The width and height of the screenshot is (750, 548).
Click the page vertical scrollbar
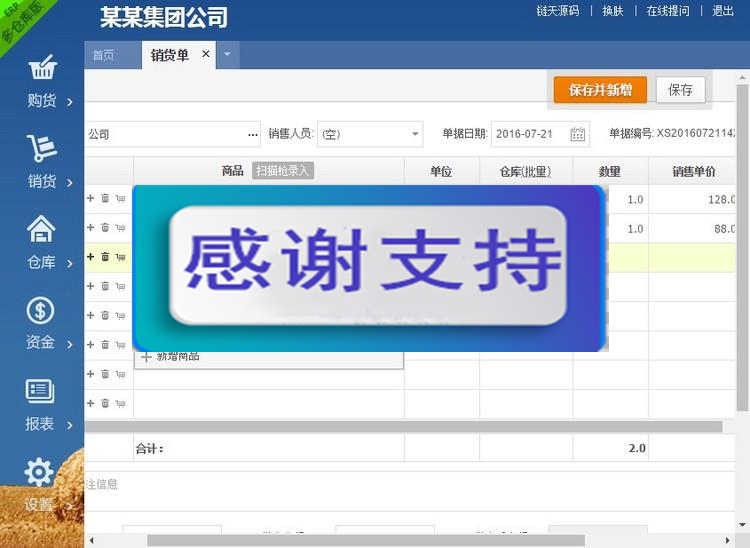pyautogui.click(x=742, y=247)
